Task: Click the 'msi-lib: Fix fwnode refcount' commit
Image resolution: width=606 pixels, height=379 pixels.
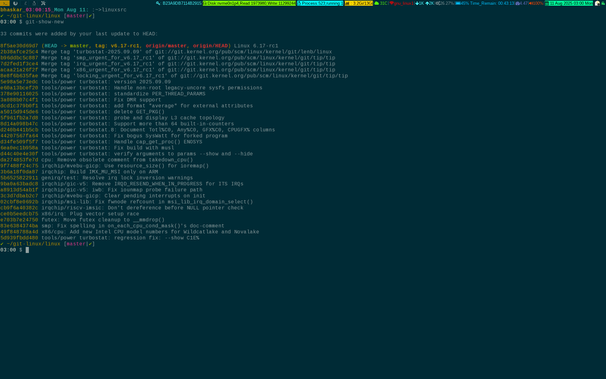Action: click(x=126, y=202)
